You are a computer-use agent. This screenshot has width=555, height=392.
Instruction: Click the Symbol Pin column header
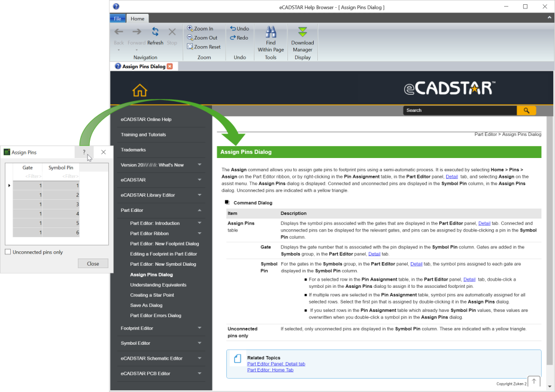(61, 168)
